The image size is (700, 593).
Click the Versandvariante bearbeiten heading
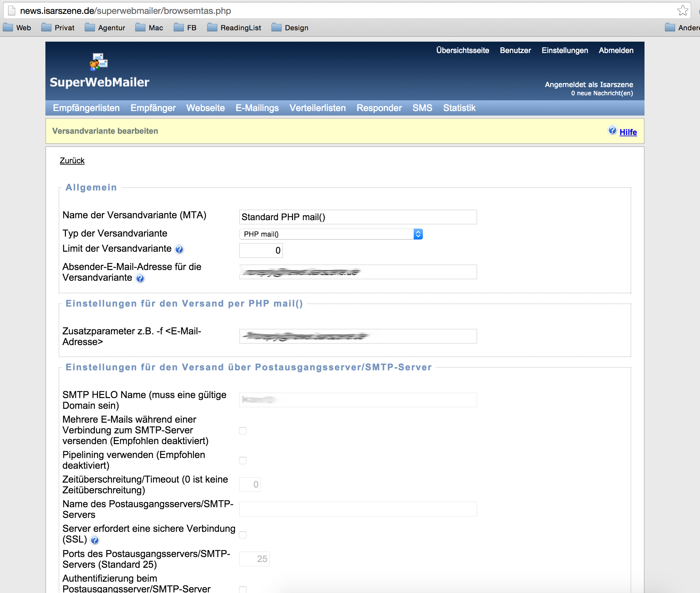point(105,131)
